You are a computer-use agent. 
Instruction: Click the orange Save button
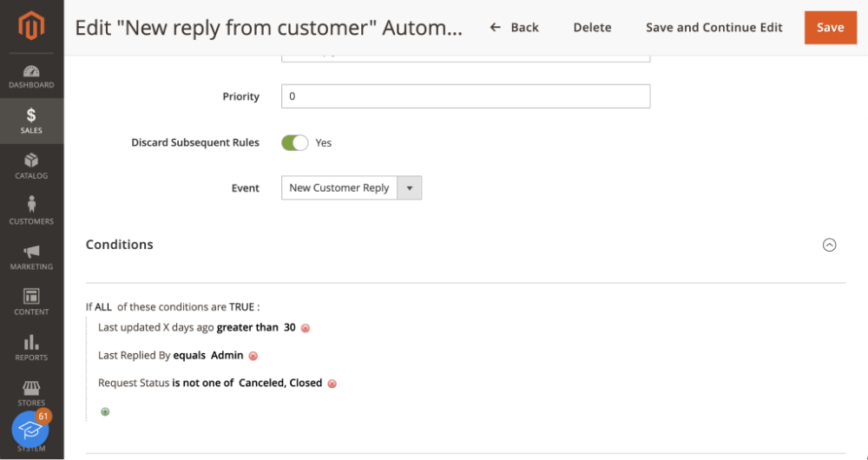point(831,28)
